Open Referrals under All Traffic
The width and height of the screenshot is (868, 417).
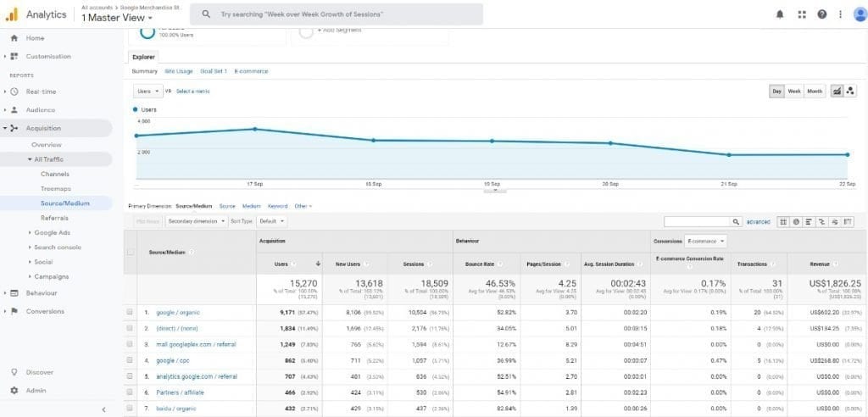click(54, 218)
